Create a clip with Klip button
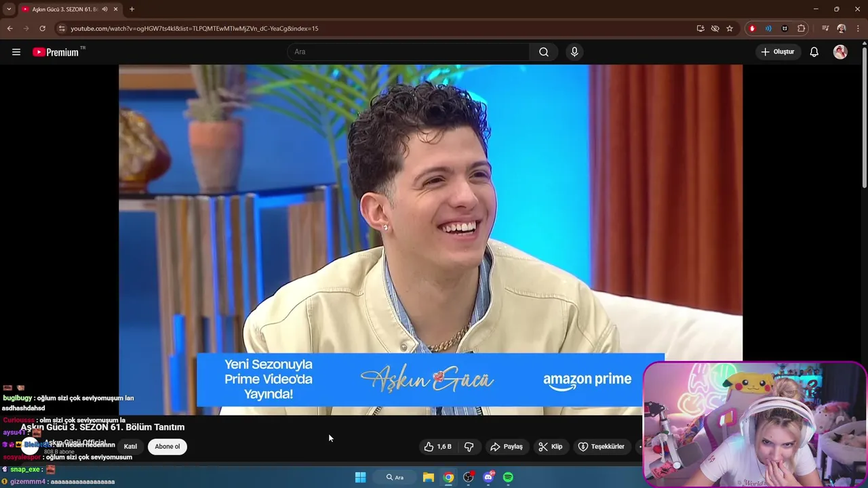The height and width of the screenshot is (488, 868). tap(551, 447)
